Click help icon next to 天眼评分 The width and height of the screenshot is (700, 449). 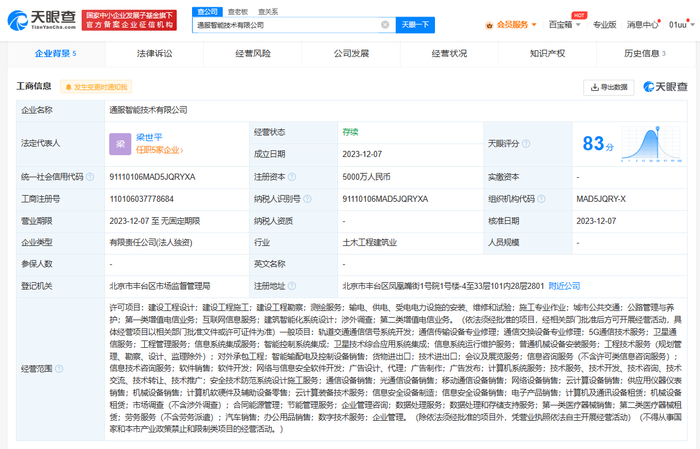tap(526, 144)
